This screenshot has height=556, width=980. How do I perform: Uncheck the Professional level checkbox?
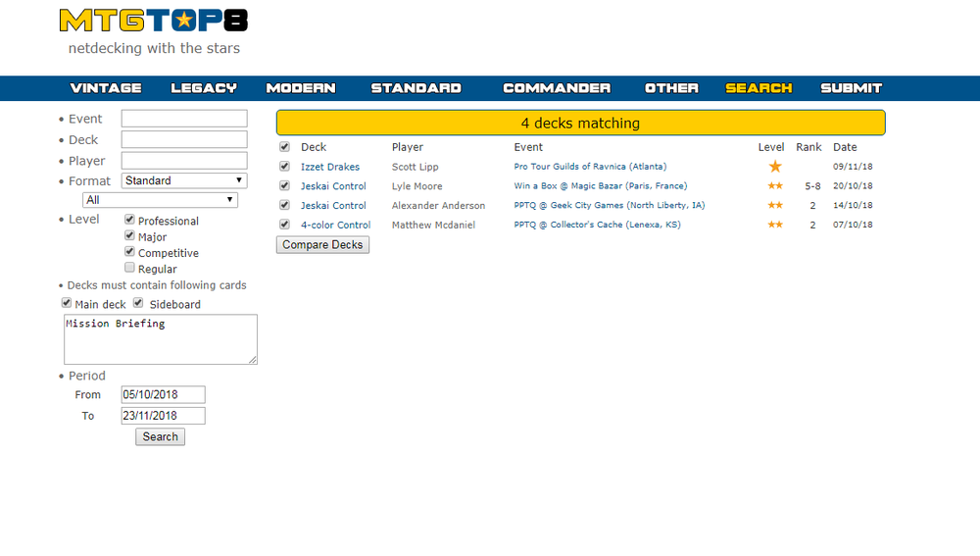[129, 221]
